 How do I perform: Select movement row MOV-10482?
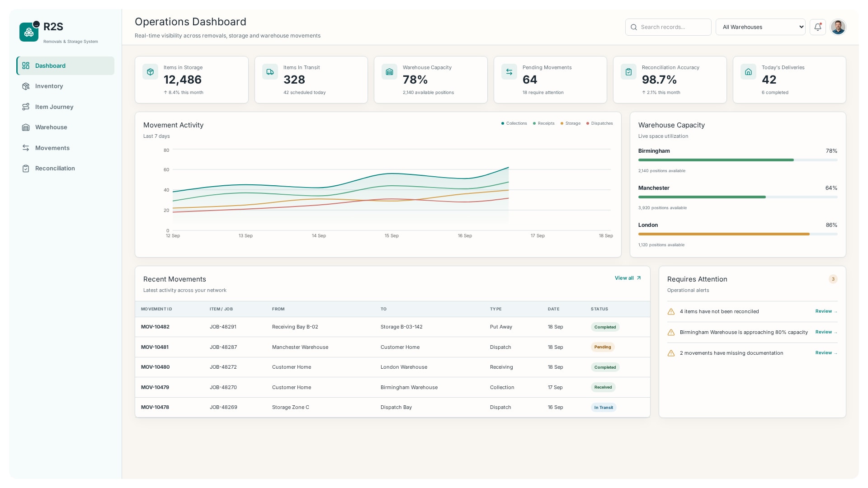392,327
